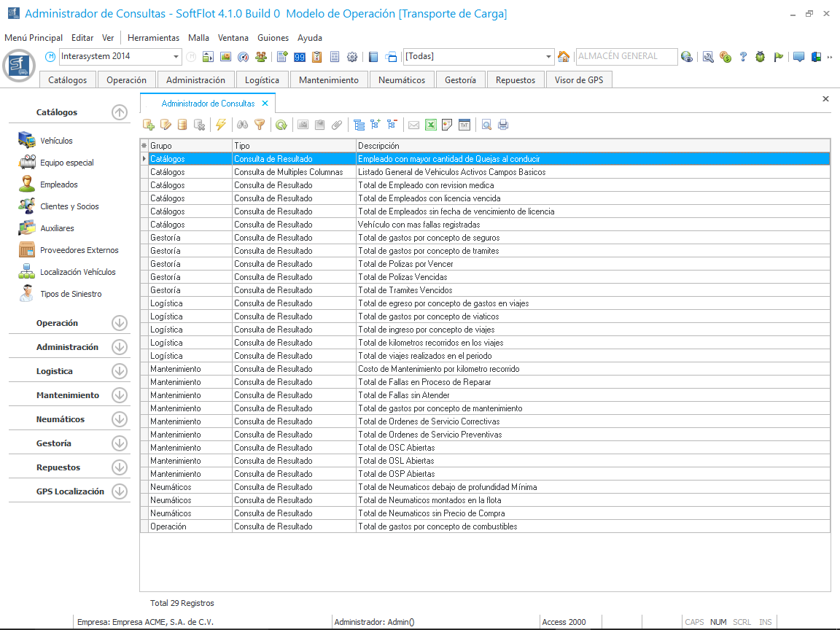Close the Administrador de Consultas tab

(265, 104)
